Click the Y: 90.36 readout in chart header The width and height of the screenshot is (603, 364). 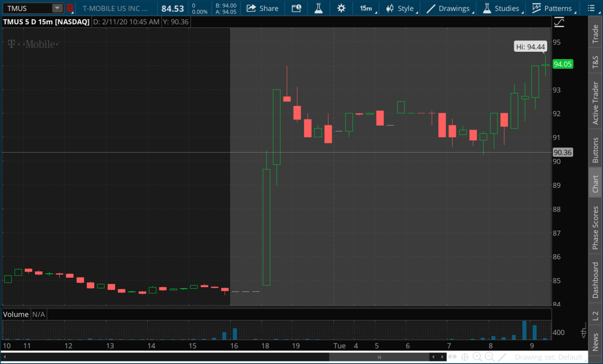(x=176, y=22)
